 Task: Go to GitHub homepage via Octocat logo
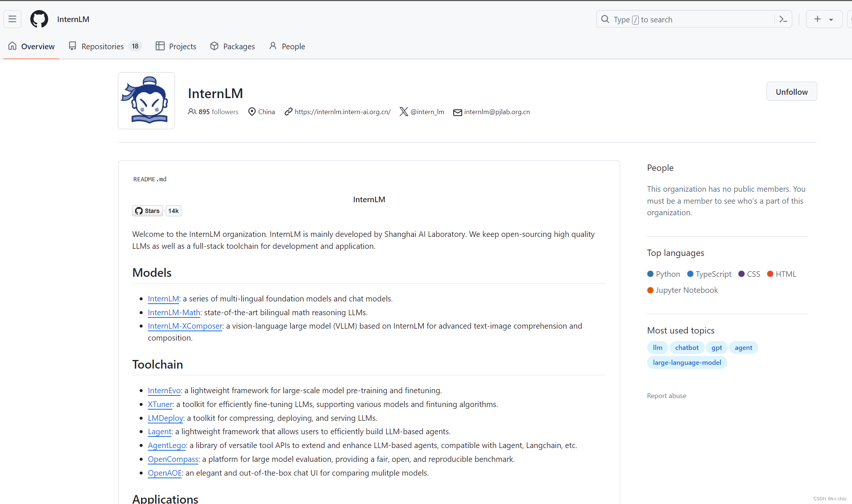click(39, 19)
